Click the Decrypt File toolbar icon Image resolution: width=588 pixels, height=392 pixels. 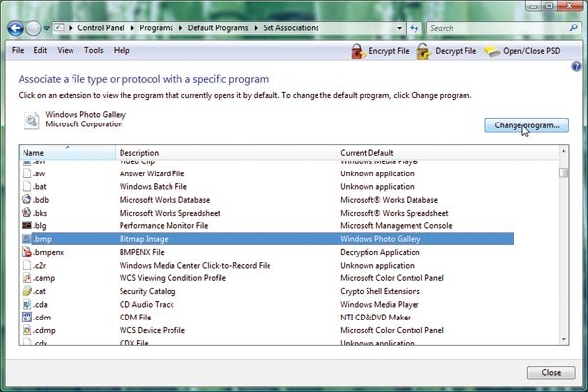tap(423, 50)
